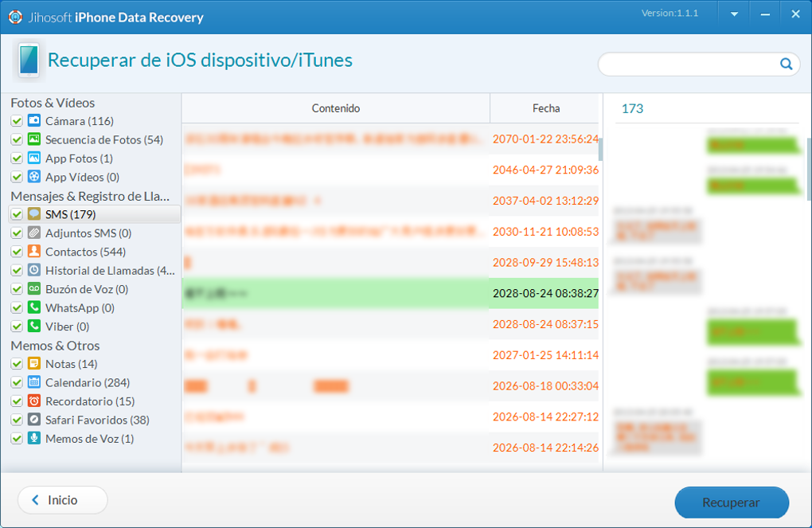
Task: Uncheck the Cámara (116) checkbox
Action: point(17,121)
